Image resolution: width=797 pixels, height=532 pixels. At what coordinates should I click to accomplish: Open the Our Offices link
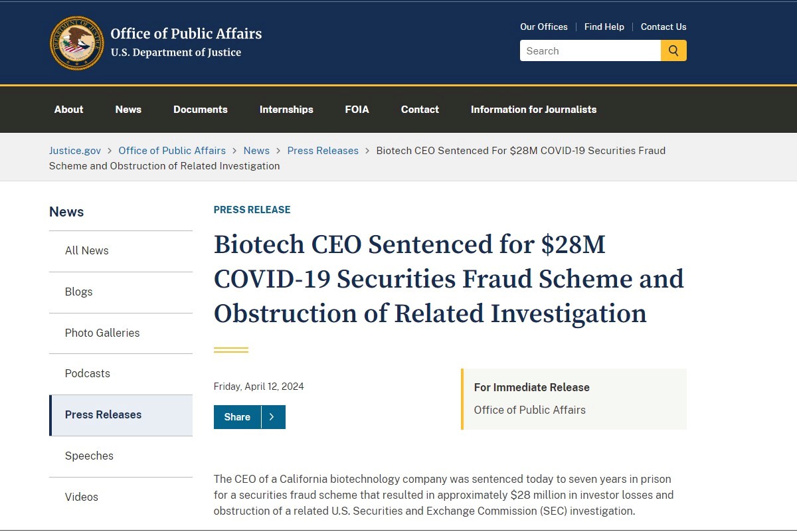[x=544, y=27]
